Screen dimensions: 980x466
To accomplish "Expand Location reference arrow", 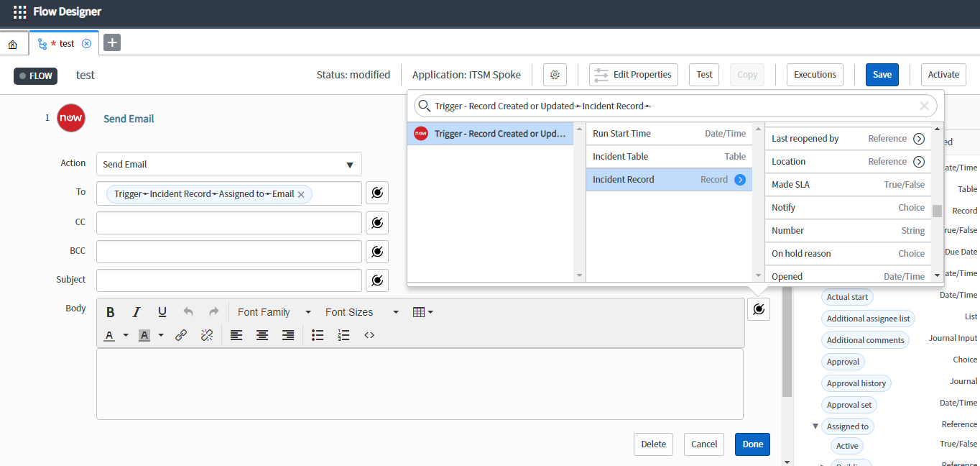I will point(919,162).
